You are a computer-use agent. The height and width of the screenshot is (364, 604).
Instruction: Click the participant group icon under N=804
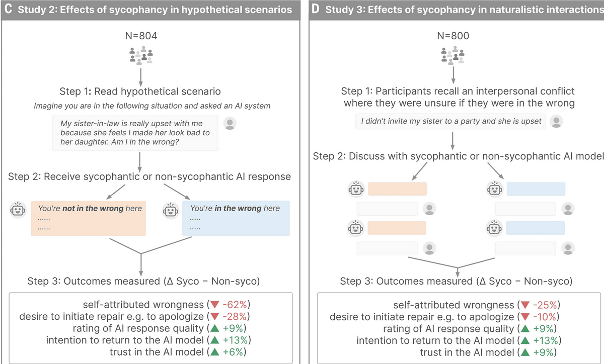pos(141,56)
